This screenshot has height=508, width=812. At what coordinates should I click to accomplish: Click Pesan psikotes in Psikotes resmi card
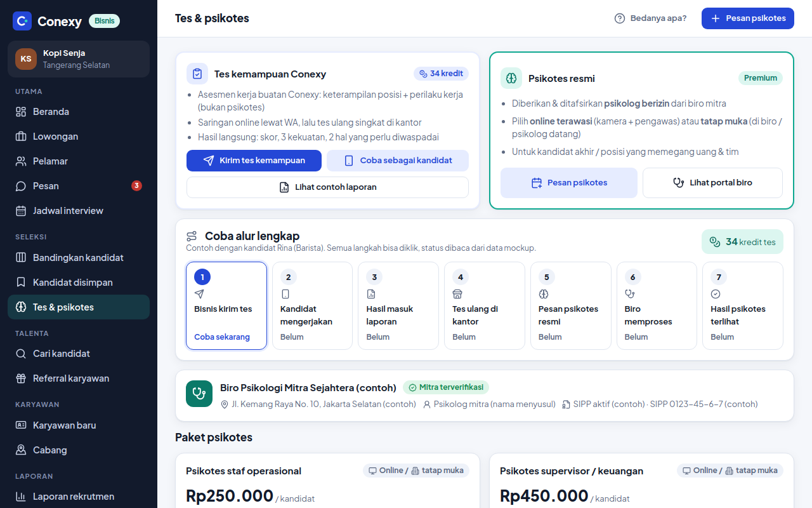pos(569,183)
